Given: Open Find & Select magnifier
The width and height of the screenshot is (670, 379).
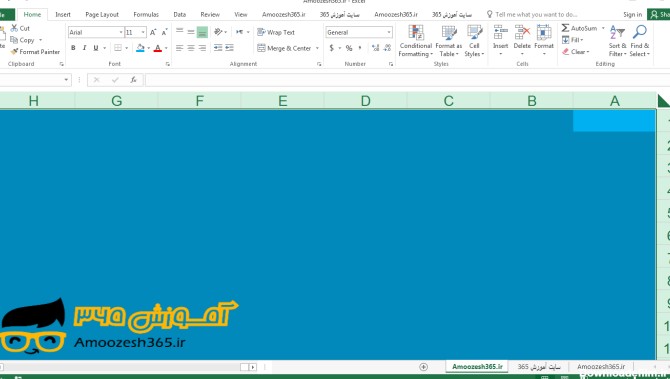Looking at the screenshot, I should tap(640, 32).
